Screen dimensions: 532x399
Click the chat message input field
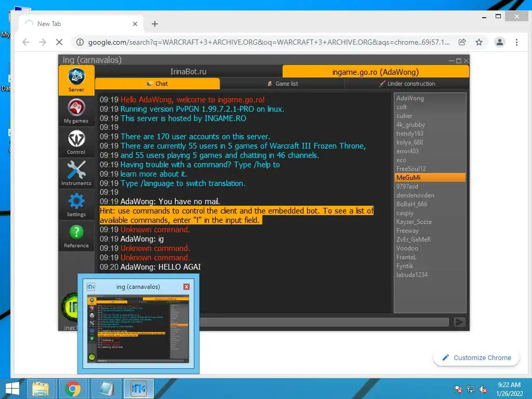(x=324, y=322)
